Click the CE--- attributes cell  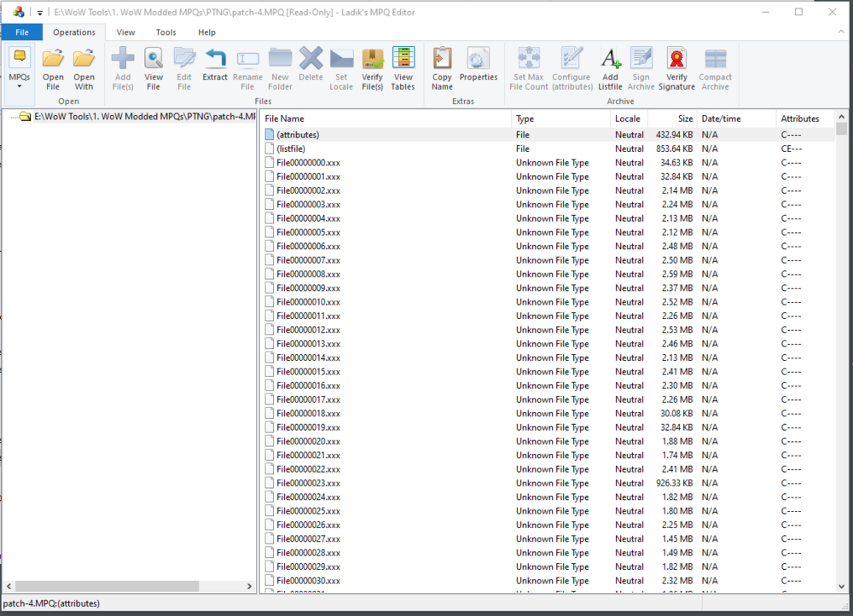coord(792,148)
